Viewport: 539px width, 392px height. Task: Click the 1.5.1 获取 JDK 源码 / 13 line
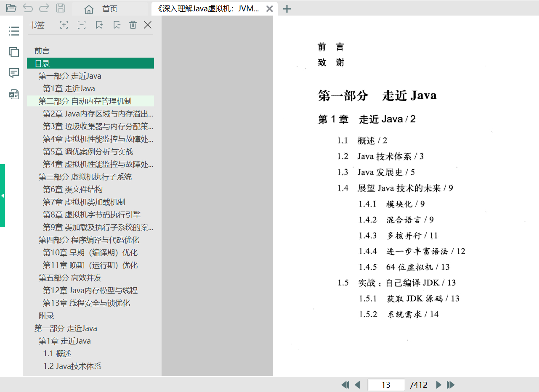409,299
